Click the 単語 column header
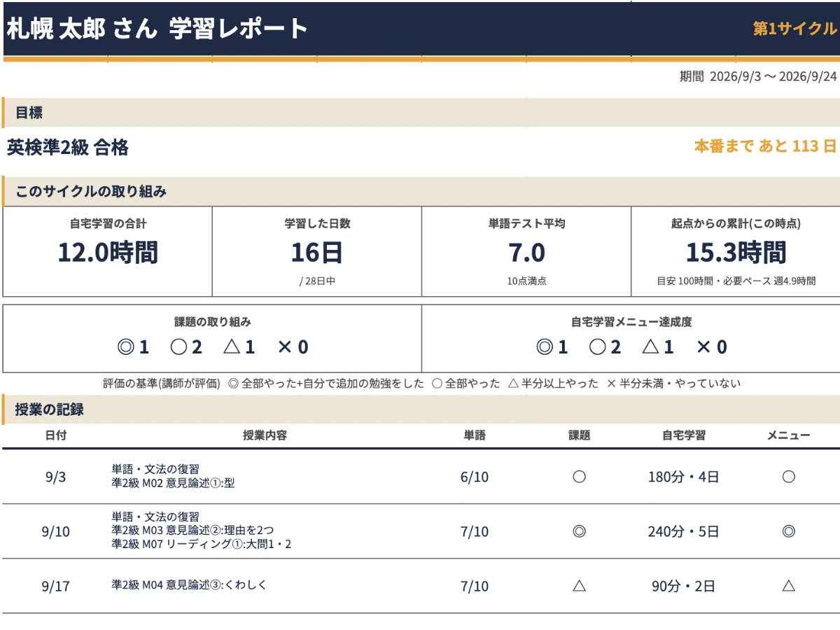 475,435
